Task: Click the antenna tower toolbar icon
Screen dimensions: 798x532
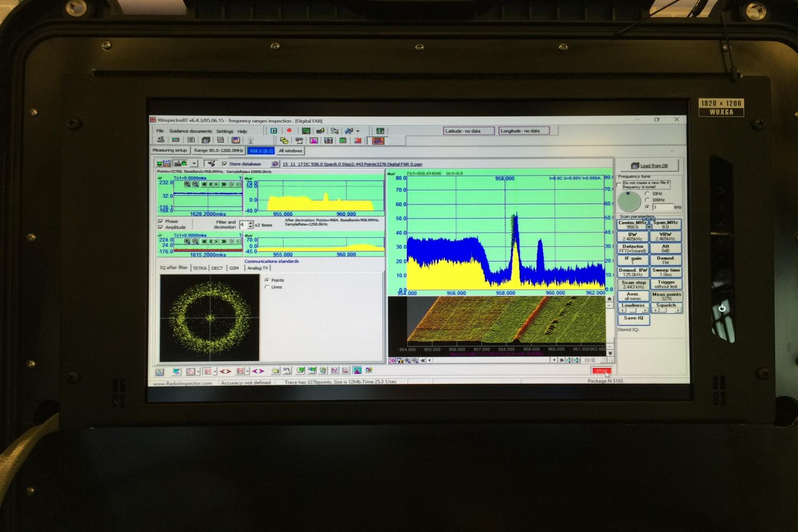Action: [x=251, y=140]
